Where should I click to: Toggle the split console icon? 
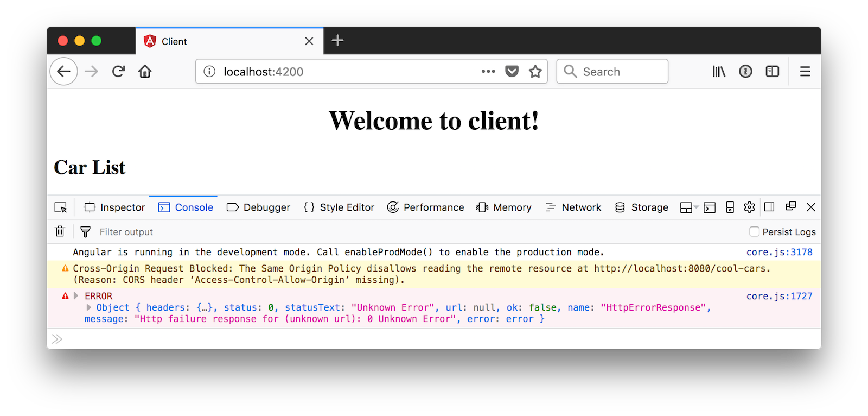pyautogui.click(x=710, y=207)
